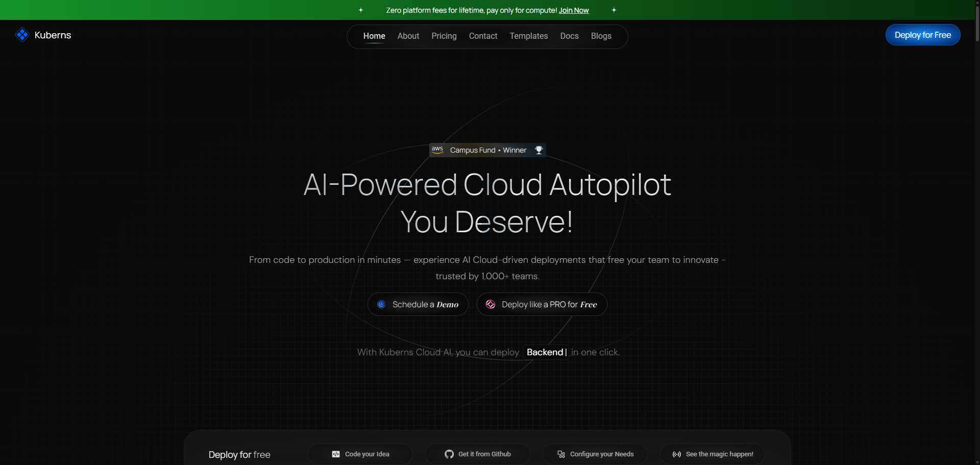Open the Pricing page
The height and width of the screenshot is (465, 980).
(x=444, y=36)
